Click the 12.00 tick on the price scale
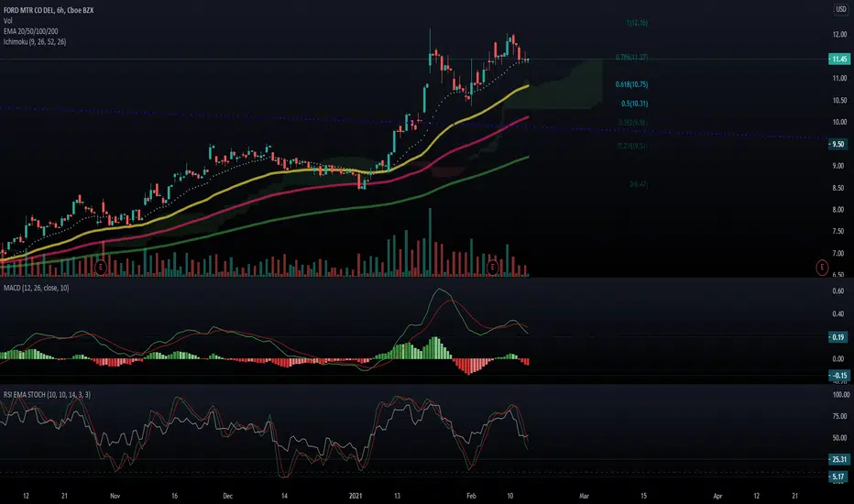 point(839,34)
